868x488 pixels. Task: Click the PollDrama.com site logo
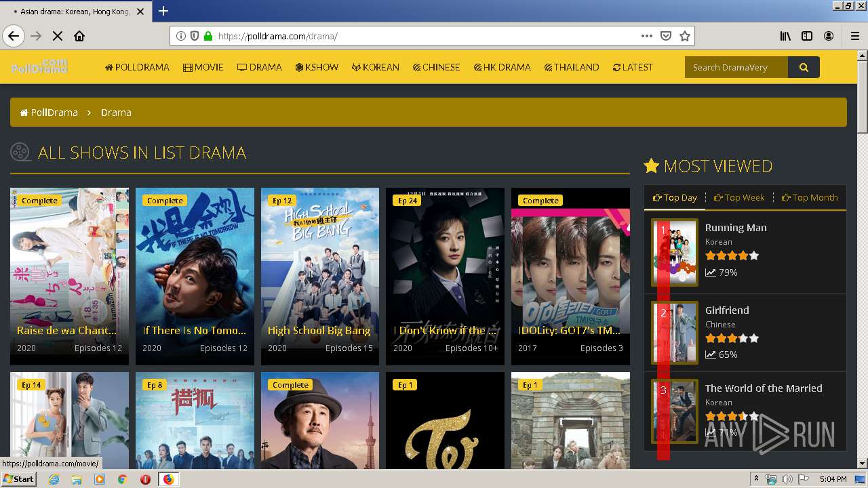point(39,66)
